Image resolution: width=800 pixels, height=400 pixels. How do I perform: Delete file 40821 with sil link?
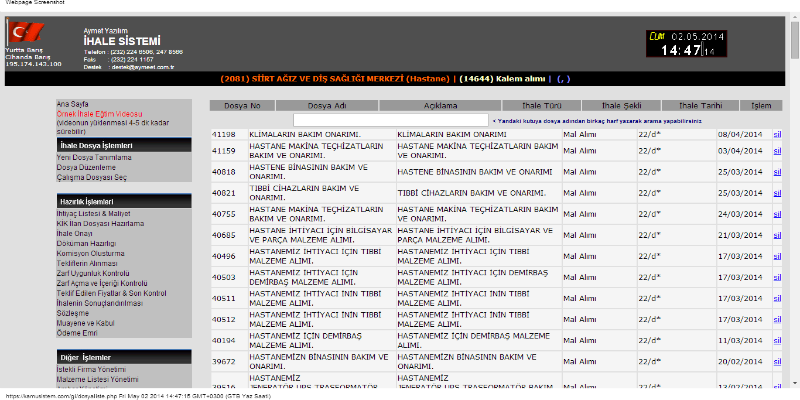click(777, 193)
